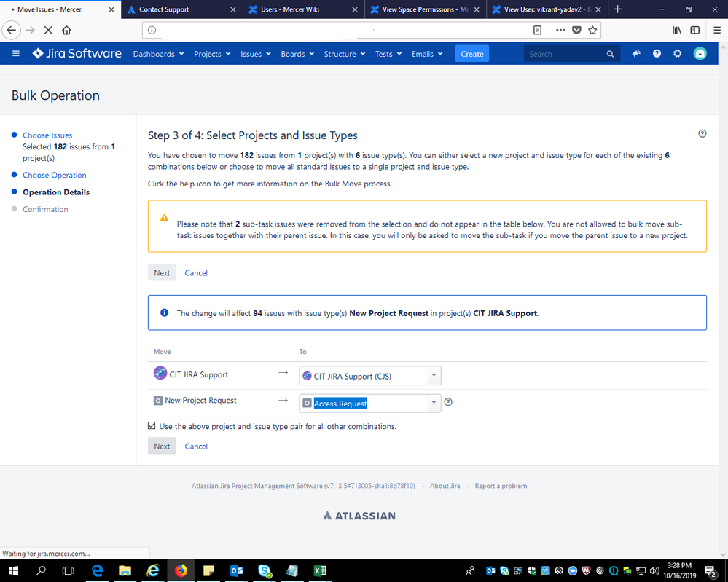Open the Structure menu
The height and width of the screenshot is (582, 728).
coord(345,54)
